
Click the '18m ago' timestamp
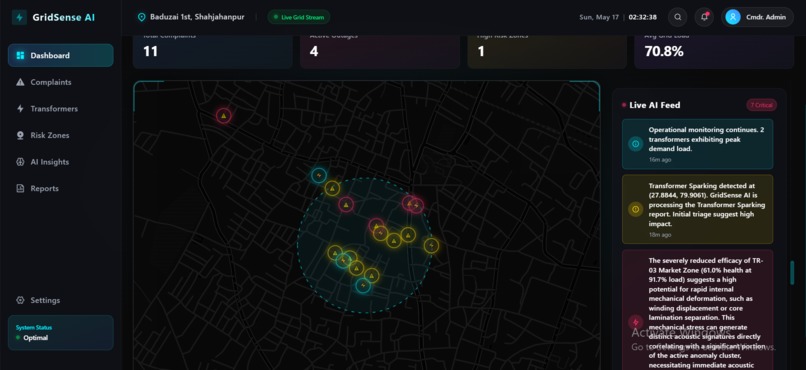tap(660, 235)
